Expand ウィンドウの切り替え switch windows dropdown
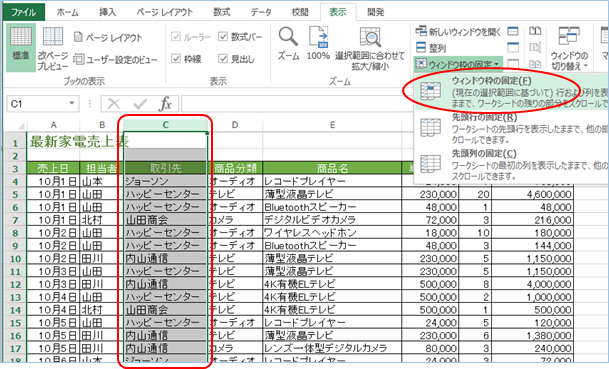Screen dimensions: 609x369 [569, 49]
